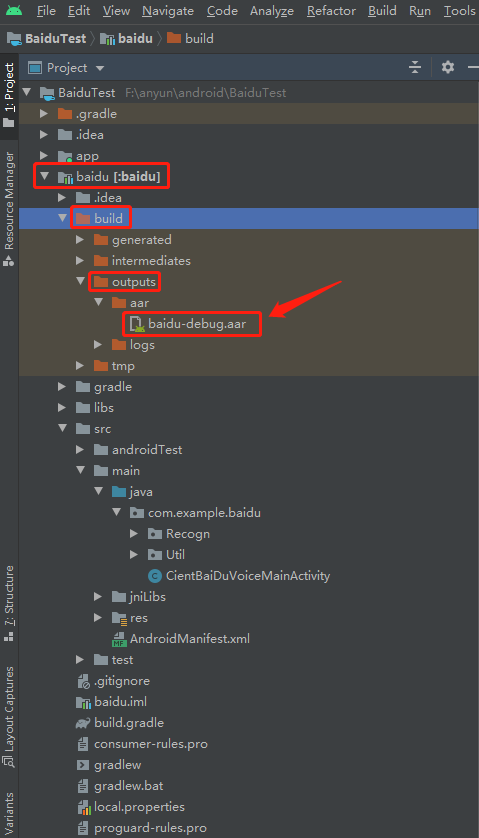This screenshot has height=838, width=479.
Task: Expand the Util package
Action: 135,555
